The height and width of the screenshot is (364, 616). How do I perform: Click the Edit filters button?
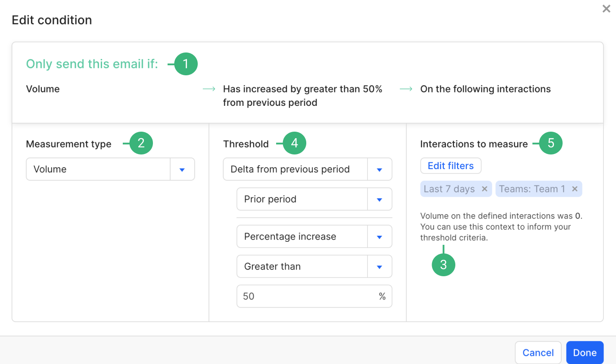click(x=451, y=166)
